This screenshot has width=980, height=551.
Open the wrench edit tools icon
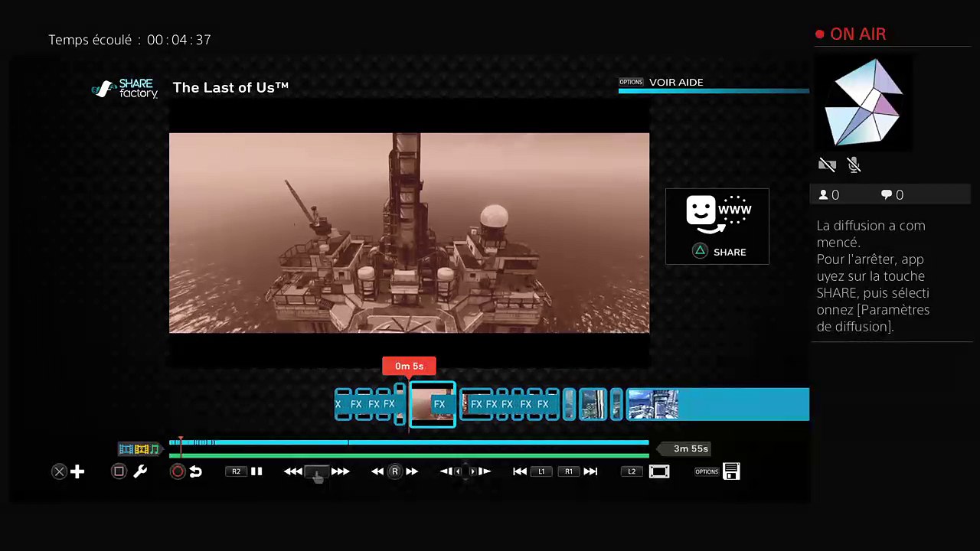140,471
